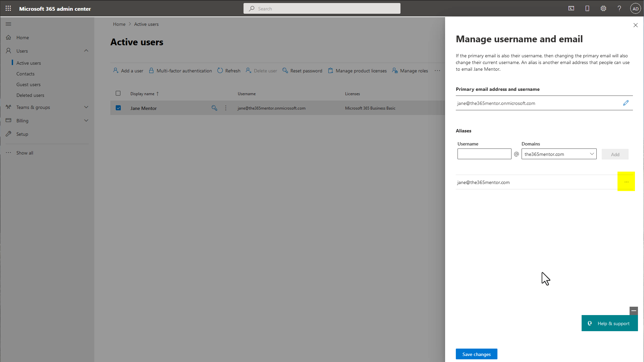Click the Add a user icon
The image size is (644, 362).
[x=116, y=71]
